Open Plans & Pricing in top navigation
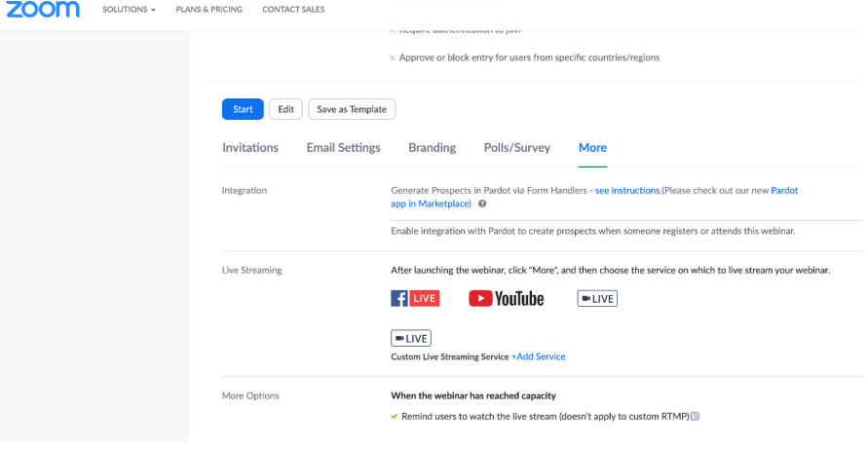This screenshot has width=868, height=449. coord(209,10)
